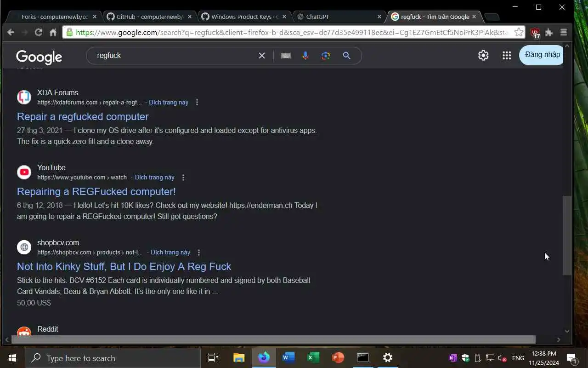The image size is (588, 368).
Task: Open the uBlock Origin extension icon
Action: (535, 33)
